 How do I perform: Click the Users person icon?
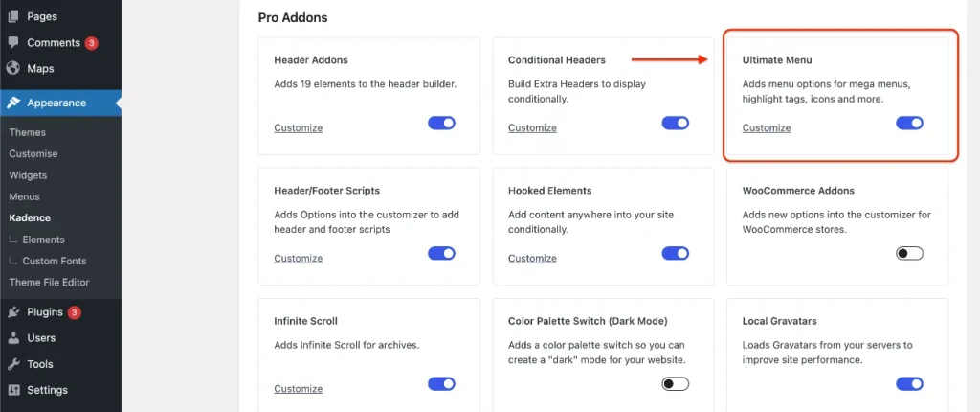point(13,337)
